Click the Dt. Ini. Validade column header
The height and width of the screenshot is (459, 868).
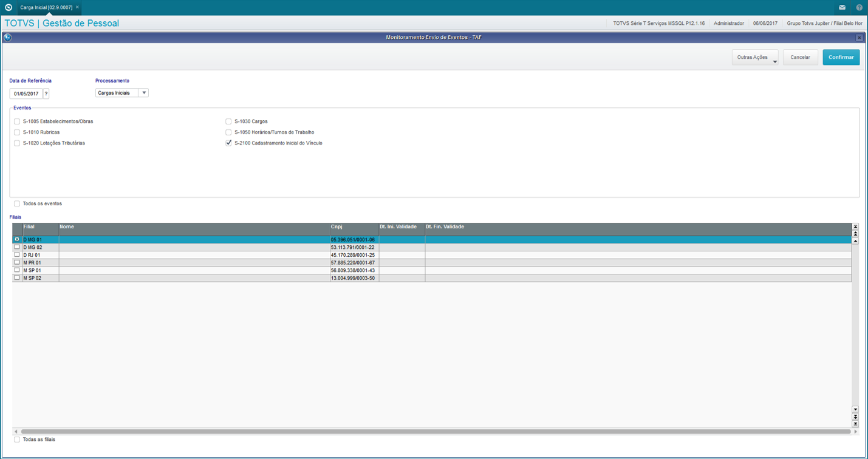click(402, 229)
